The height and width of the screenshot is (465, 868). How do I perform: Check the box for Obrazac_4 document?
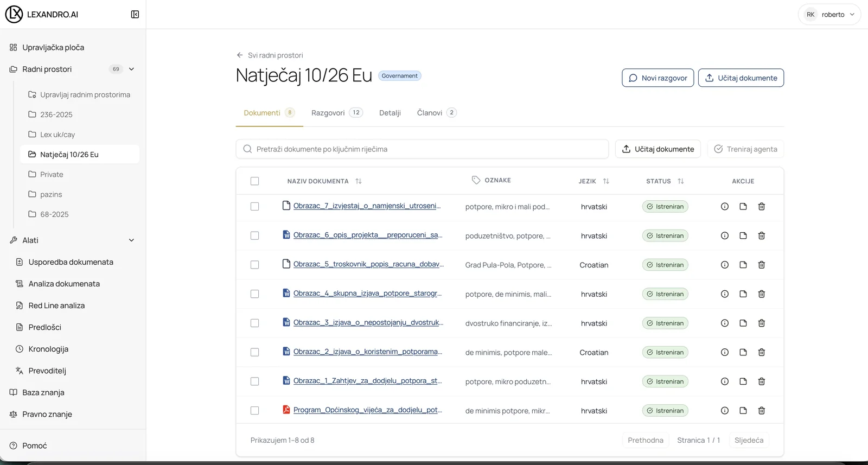tap(254, 294)
